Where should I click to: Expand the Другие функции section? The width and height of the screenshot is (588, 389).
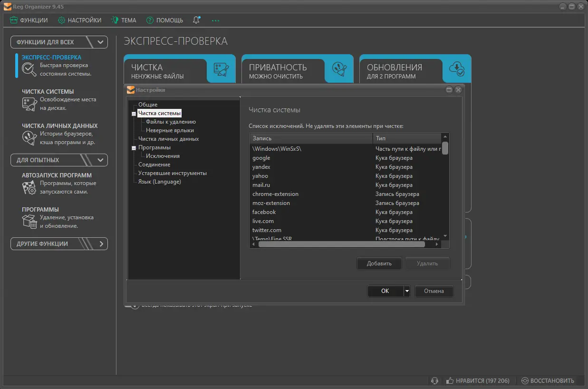[x=101, y=243]
